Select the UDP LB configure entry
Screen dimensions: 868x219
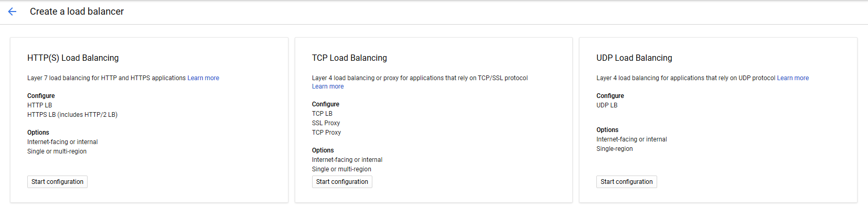607,105
